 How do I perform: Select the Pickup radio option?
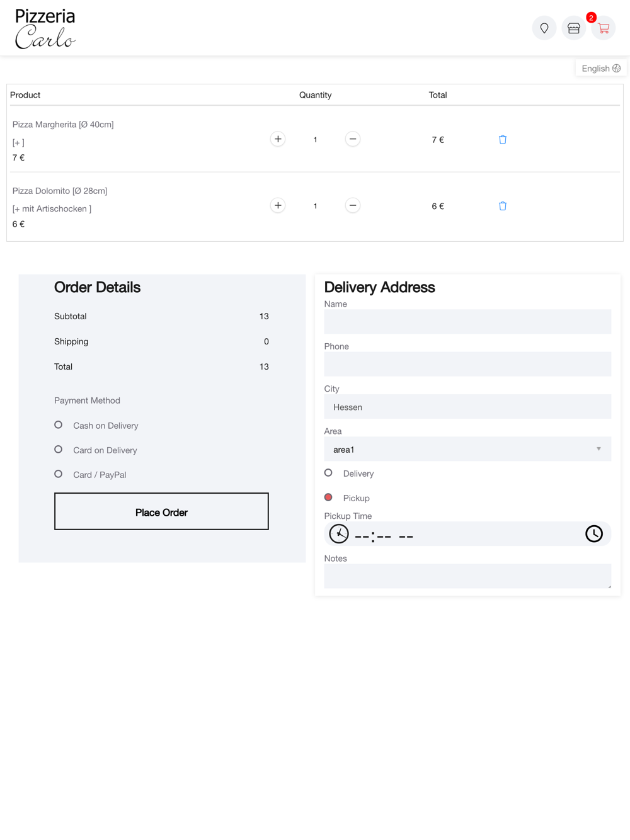tap(328, 497)
